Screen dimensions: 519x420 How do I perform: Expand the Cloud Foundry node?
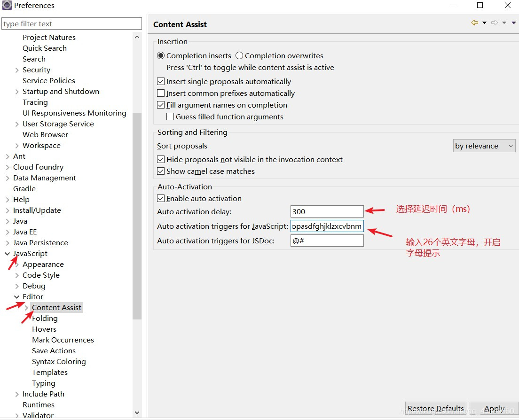8,167
